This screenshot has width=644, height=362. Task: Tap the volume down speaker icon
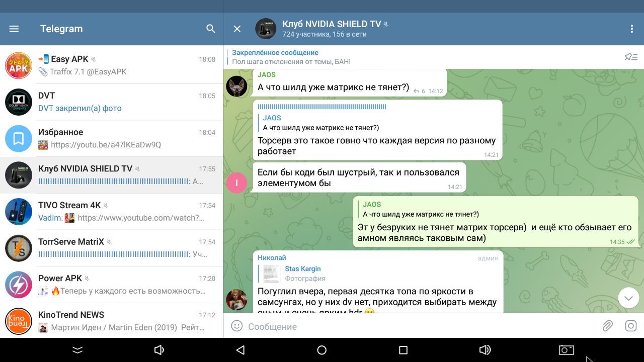(x=159, y=350)
